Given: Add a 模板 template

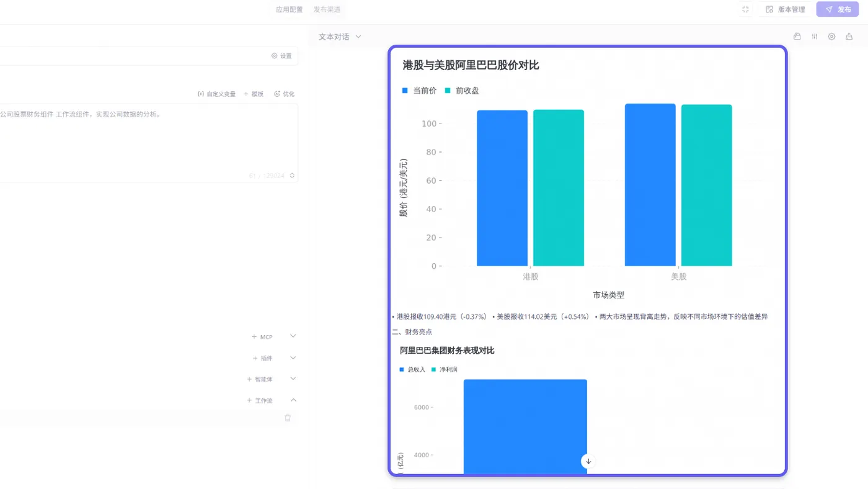Looking at the screenshot, I should click(x=254, y=94).
